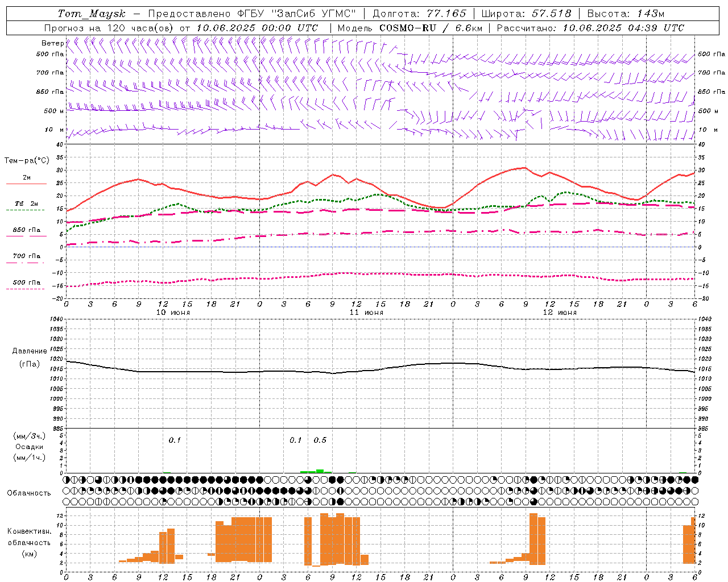Click 'Прогноз на 120 часа(ов)' forecast text
Viewport: 728px width, 582px height.
point(109,28)
